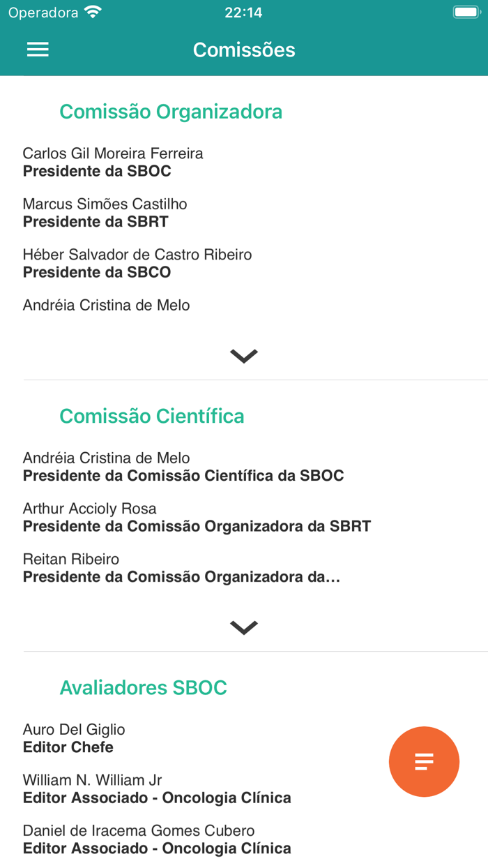Image resolution: width=488 pixels, height=868 pixels.
Task: Select the hamburger menu lines icon
Action: 37,50
